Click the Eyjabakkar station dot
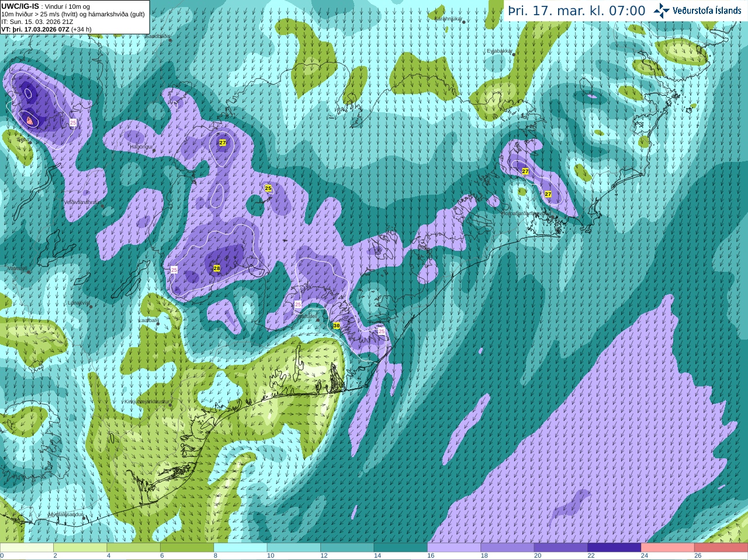Image resolution: width=748 pixels, height=560 pixels. point(514,54)
